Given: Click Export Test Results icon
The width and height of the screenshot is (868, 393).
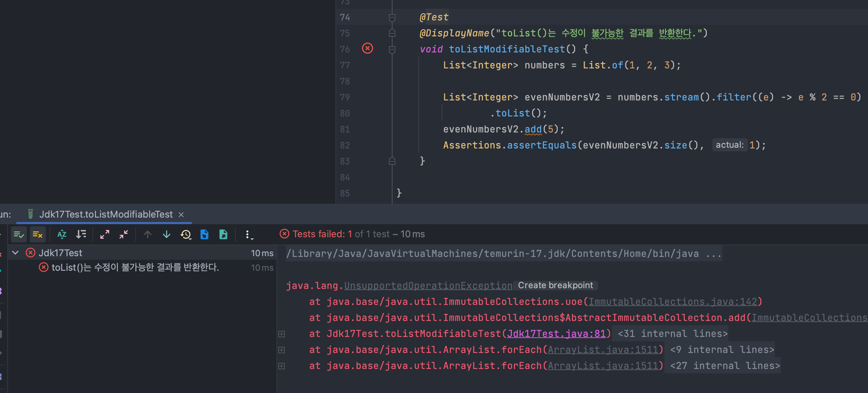Looking at the screenshot, I should [x=223, y=235].
